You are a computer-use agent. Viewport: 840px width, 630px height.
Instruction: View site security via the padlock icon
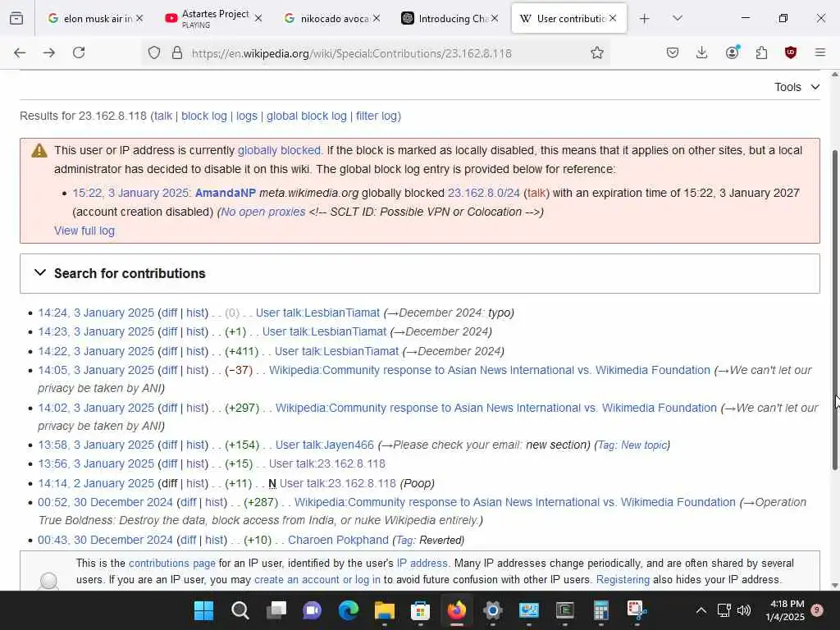(177, 53)
